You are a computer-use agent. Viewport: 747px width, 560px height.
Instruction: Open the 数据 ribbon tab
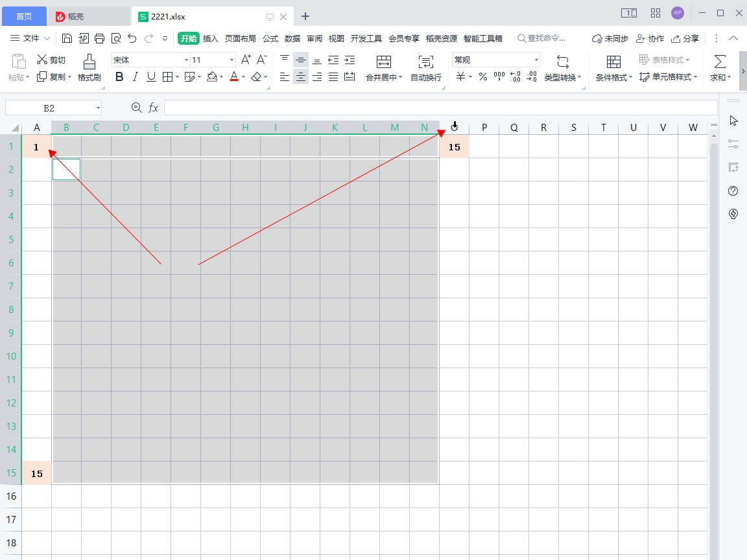[292, 39]
